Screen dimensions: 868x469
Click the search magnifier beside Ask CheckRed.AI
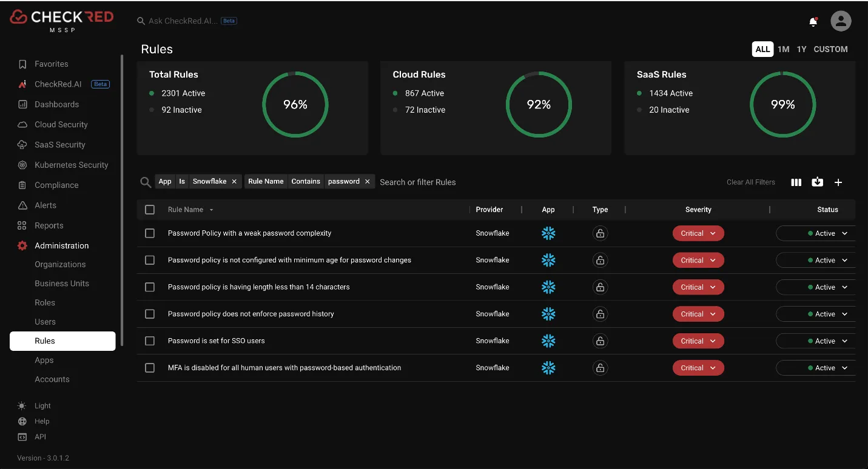[141, 21]
